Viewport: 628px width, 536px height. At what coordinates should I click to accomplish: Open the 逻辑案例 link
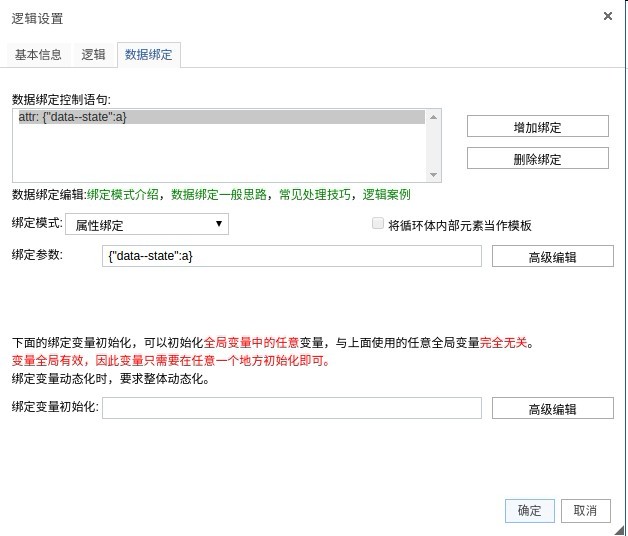(x=386, y=195)
